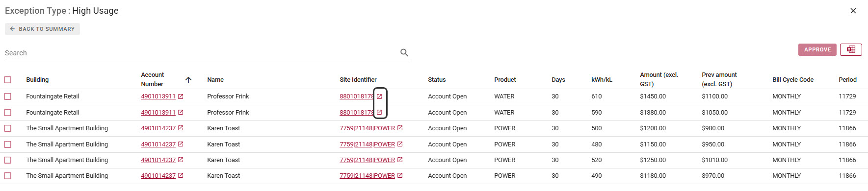Open account 4901014237 link in 520 kWh row
868x191 pixels.
[158, 160]
